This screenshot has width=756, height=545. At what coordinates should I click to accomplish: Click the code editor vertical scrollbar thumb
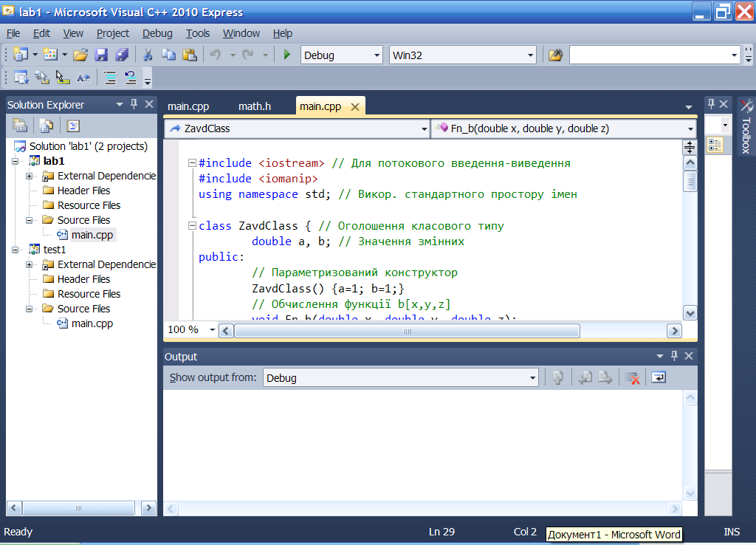pos(690,182)
